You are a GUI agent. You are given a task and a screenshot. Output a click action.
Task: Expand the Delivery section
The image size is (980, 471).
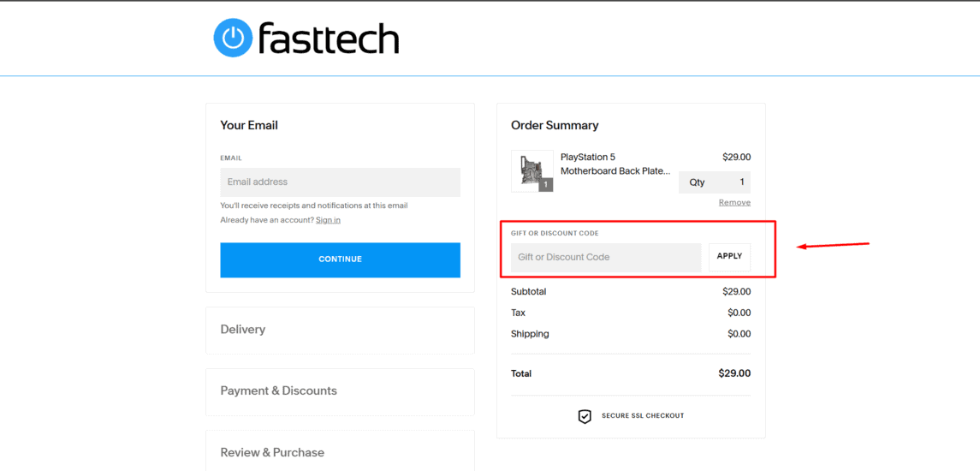(x=340, y=330)
